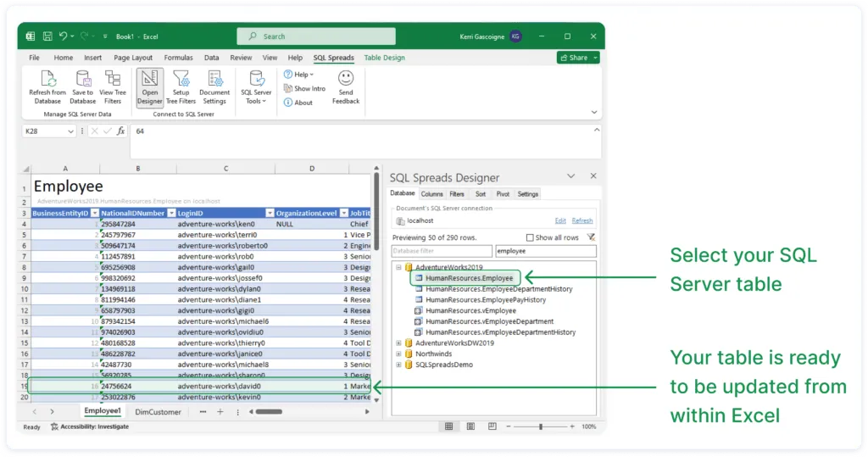Enable the Show all rows checkbox

click(x=530, y=237)
